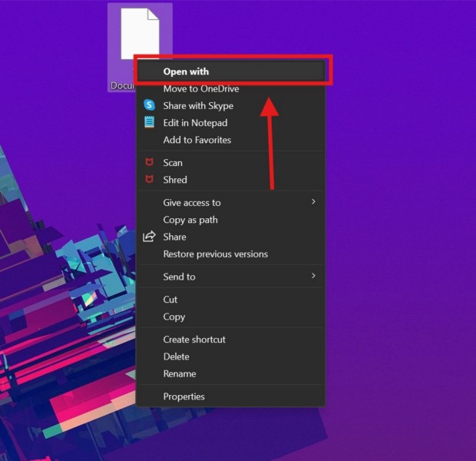Choose Open with from the context menu
The width and height of the screenshot is (476, 461).
(x=186, y=71)
